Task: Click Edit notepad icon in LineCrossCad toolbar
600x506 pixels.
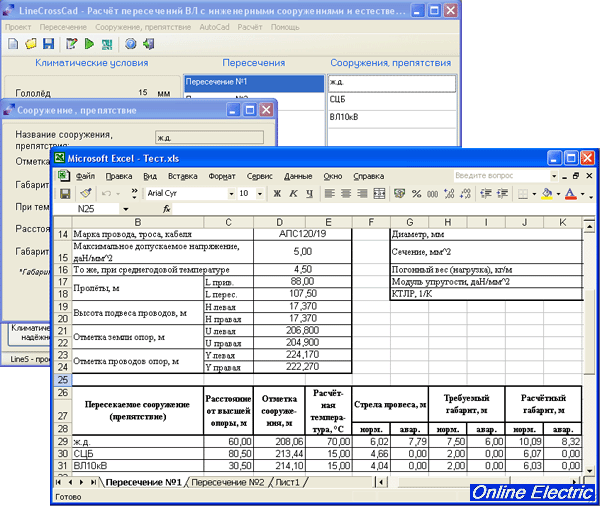Action: [x=71, y=44]
